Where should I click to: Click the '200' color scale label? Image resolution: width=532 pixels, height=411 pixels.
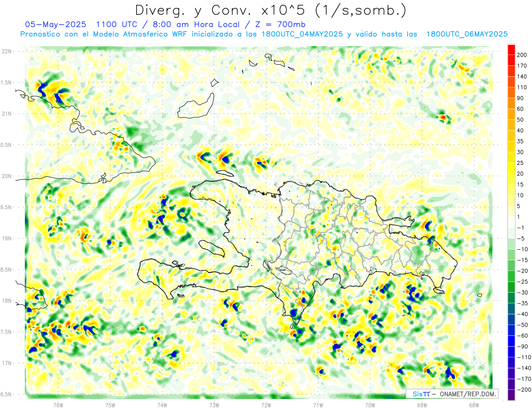[x=522, y=55]
